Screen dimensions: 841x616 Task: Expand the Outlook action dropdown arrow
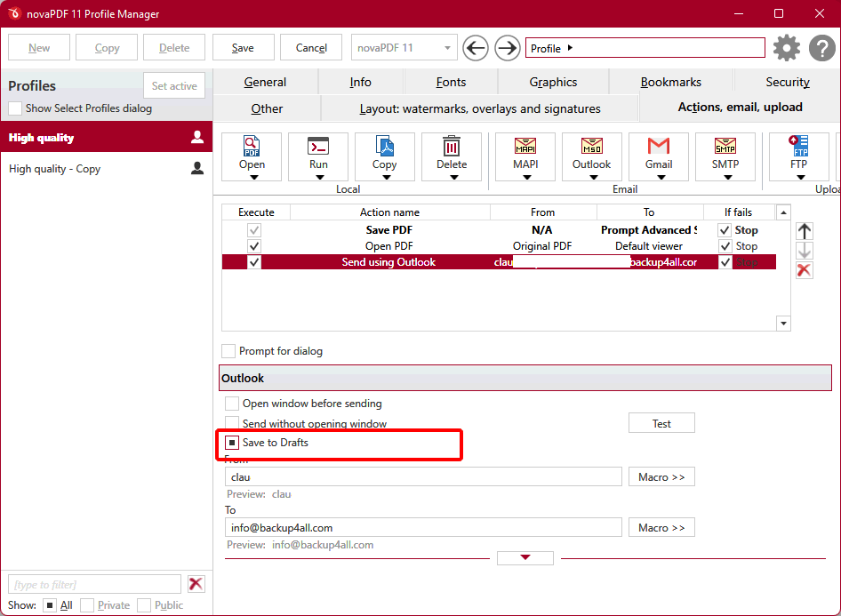click(x=594, y=177)
